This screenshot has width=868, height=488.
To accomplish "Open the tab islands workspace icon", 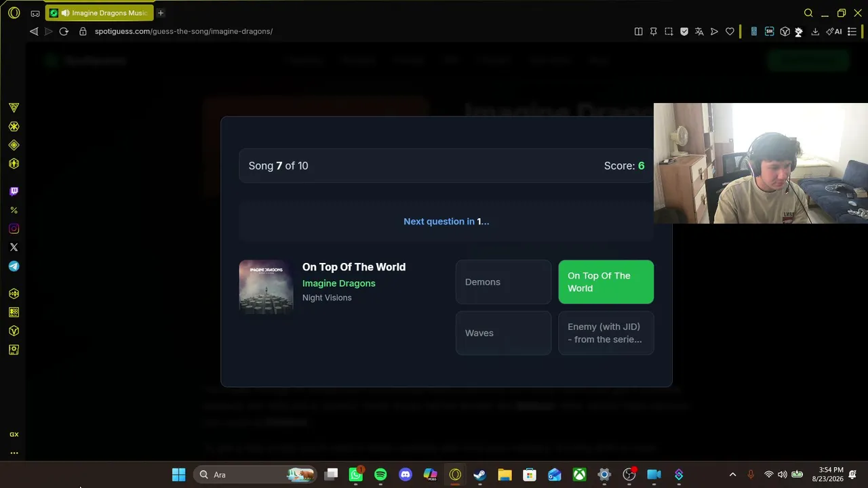I will pos(35,13).
